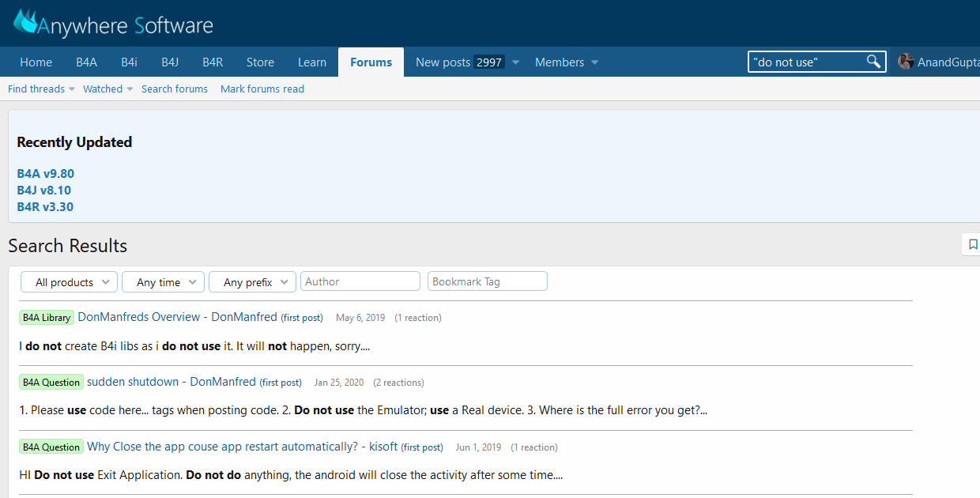
Task: Open the B4J nav item
Action: tap(170, 62)
